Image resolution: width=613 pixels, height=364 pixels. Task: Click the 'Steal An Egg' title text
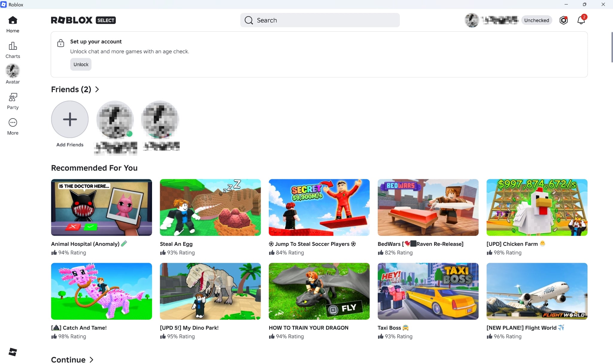[x=176, y=244]
